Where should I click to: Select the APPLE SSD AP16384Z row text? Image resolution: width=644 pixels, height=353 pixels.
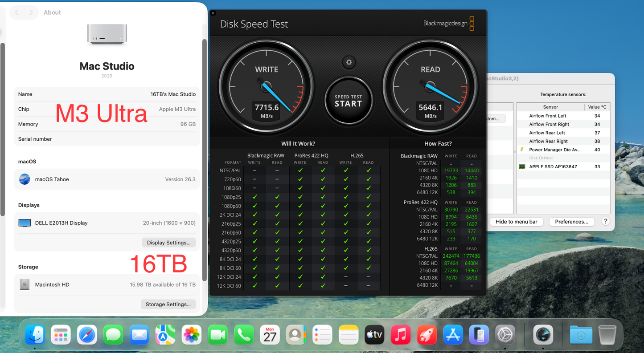click(x=553, y=166)
